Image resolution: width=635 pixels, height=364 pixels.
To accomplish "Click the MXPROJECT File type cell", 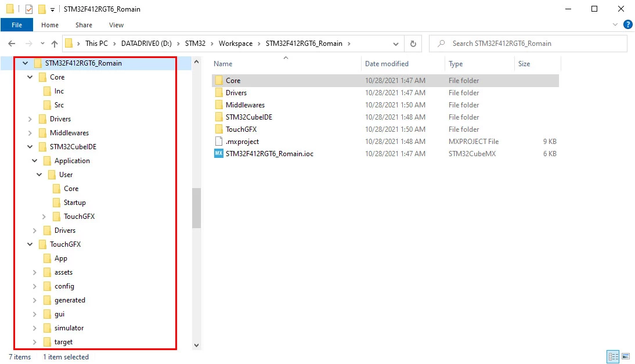I will tap(474, 141).
